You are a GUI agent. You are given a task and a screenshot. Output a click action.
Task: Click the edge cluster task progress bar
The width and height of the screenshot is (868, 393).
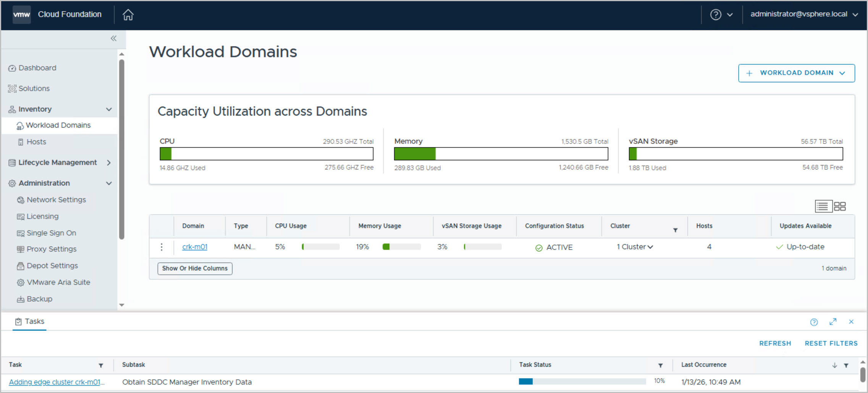582,382
